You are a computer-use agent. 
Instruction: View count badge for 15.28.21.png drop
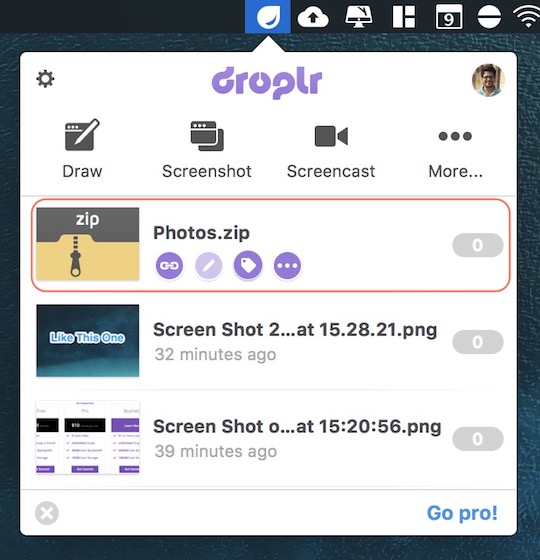(x=478, y=342)
